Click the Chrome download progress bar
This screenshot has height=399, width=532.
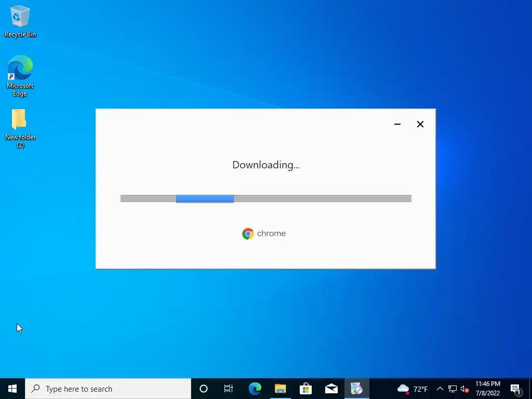pyautogui.click(x=266, y=198)
